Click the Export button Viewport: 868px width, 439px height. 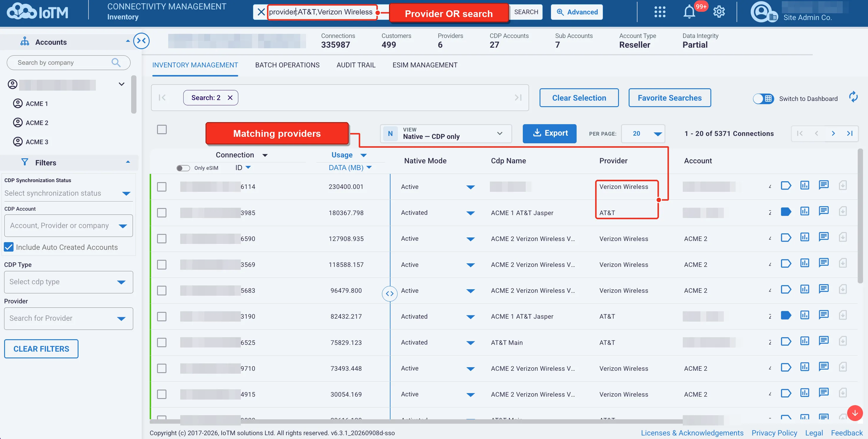(x=549, y=134)
